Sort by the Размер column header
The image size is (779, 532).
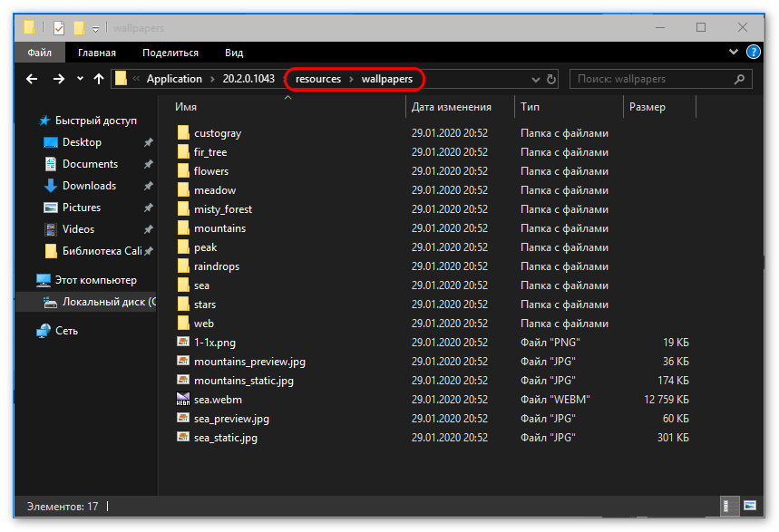[647, 107]
